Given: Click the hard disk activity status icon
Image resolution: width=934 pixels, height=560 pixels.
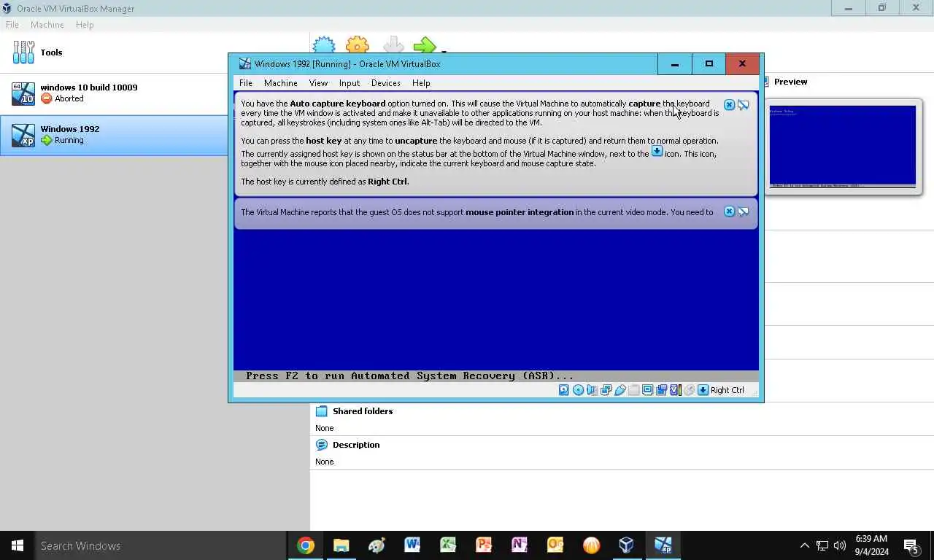Looking at the screenshot, I should (x=564, y=390).
